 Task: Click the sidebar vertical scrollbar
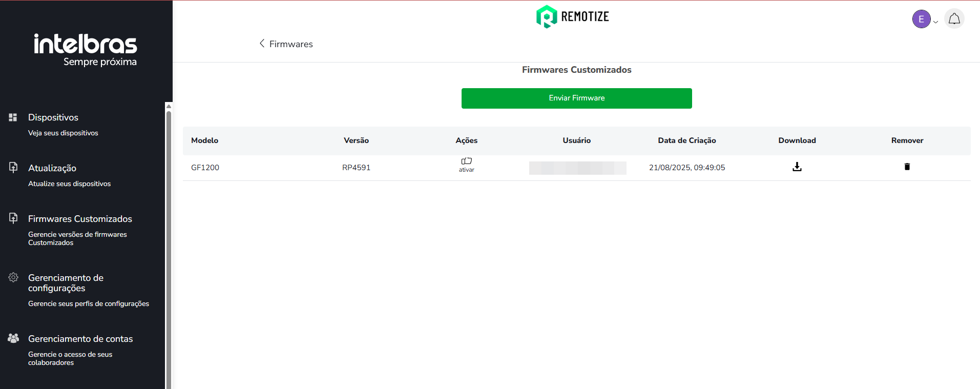(x=169, y=246)
